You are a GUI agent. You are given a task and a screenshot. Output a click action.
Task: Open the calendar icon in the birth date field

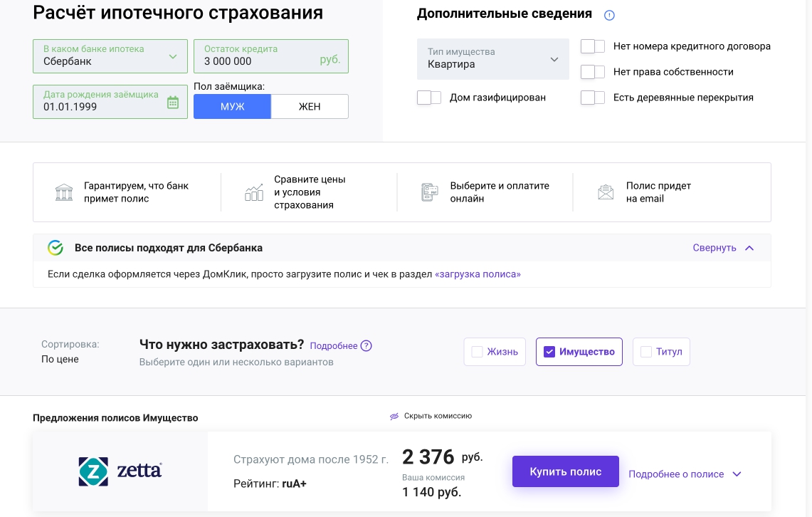(173, 103)
